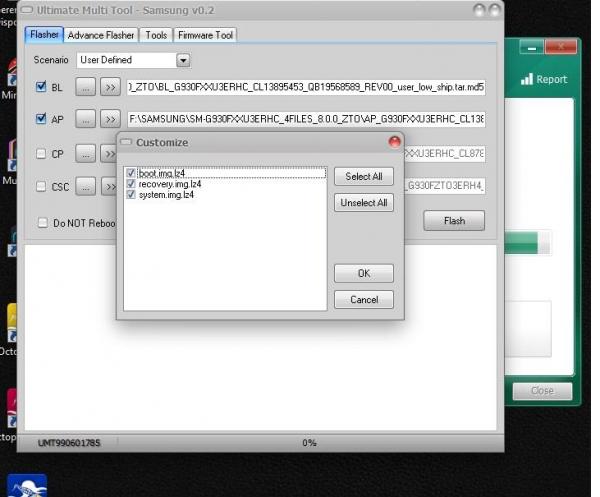Click Unselect All in Customize dialog

click(x=364, y=202)
